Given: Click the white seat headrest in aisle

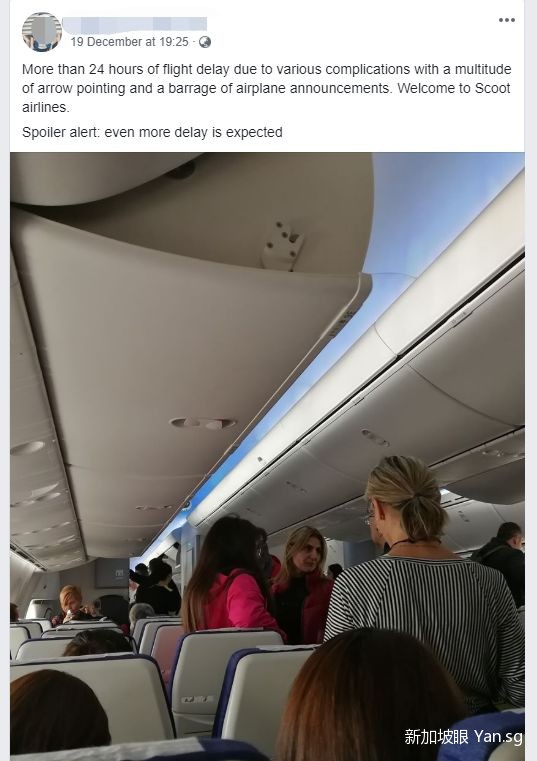Looking at the screenshot, I should tap(226, 677).
